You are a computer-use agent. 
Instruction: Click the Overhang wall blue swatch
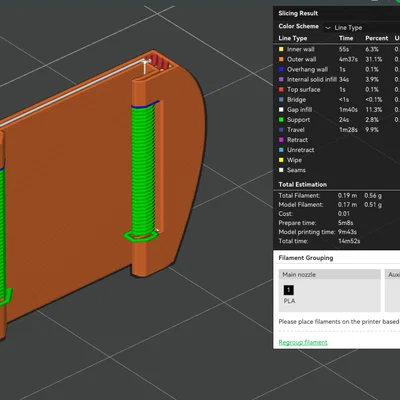point(281,69)
